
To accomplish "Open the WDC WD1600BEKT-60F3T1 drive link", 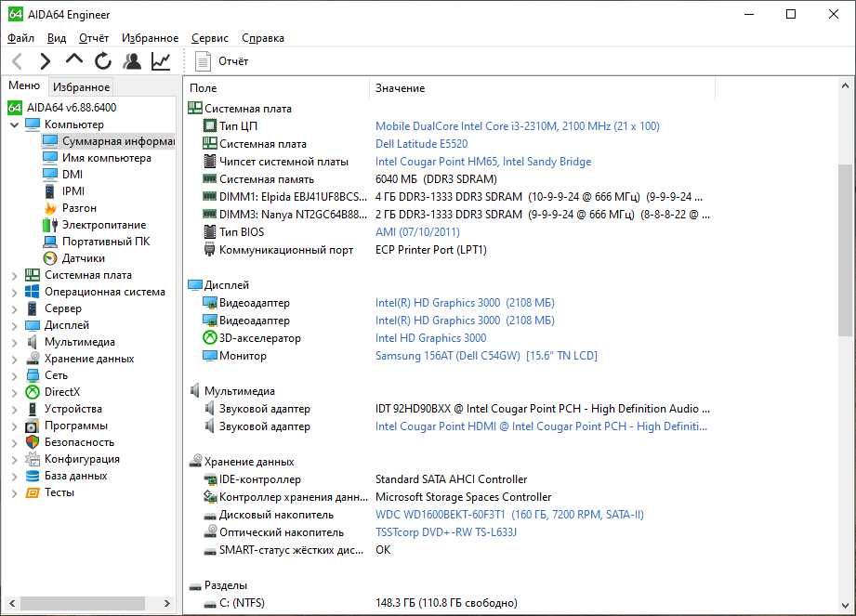I will click(509, 515).
